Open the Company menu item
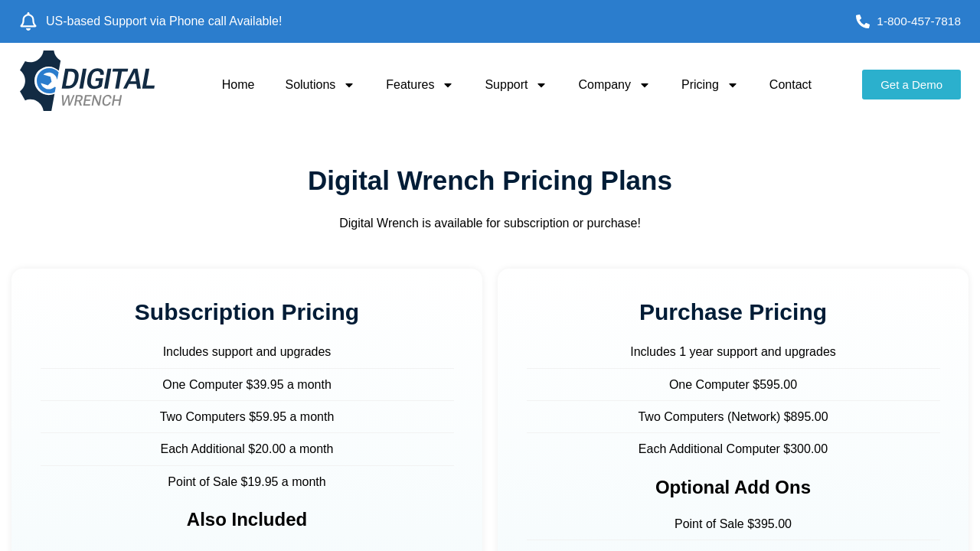 tap(604, 85)
